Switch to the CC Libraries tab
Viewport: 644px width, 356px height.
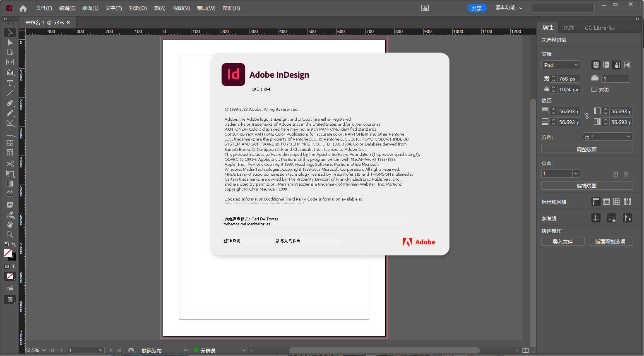(x=600, y=28)
